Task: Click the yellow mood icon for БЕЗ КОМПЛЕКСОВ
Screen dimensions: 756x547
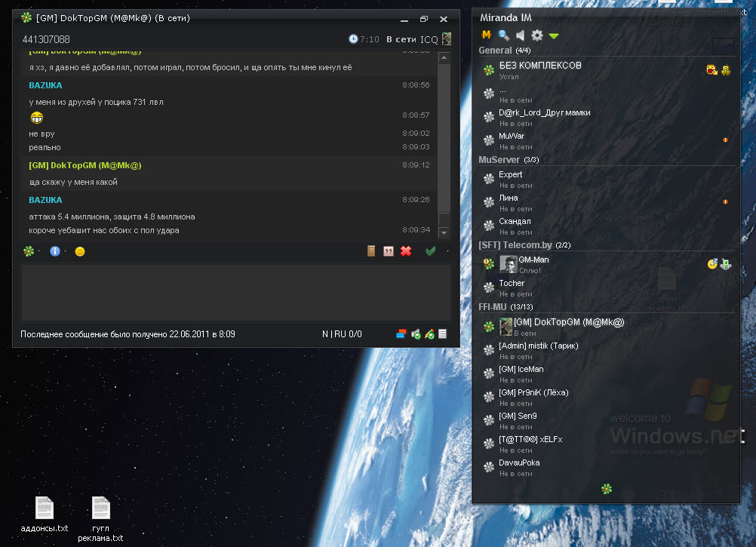Action: (x=712, y=70)
